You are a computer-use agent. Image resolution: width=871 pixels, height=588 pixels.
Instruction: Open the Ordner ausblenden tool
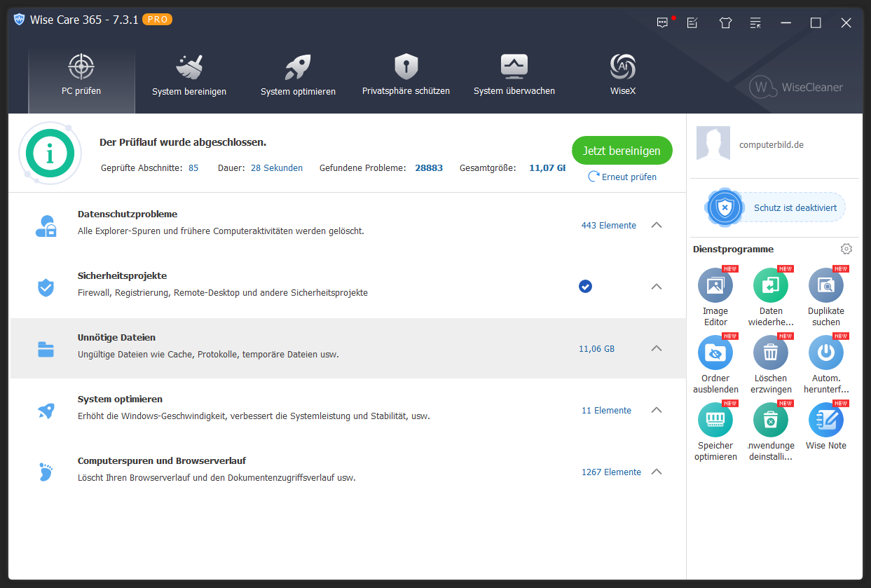pos(715,353)
